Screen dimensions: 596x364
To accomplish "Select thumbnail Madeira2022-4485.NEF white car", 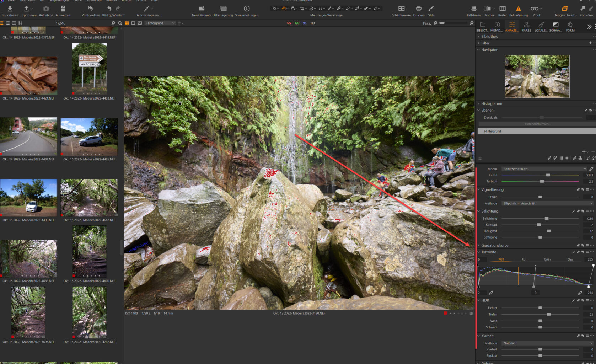I will pos(89,137).
